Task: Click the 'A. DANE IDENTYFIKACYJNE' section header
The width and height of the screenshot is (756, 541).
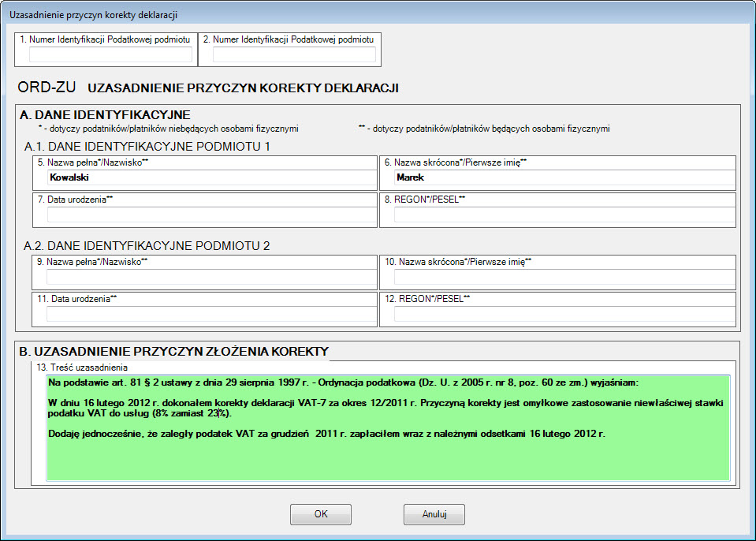Action: (105, 115)
